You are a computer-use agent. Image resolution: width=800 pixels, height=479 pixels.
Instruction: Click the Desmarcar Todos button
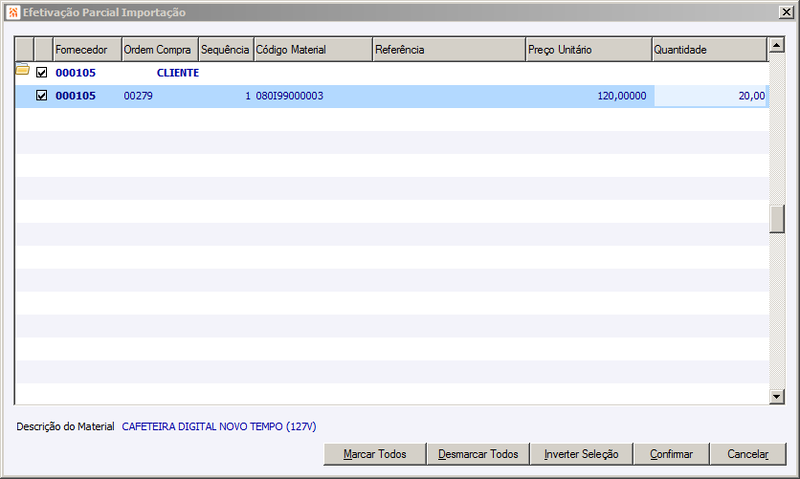point(478,454)
